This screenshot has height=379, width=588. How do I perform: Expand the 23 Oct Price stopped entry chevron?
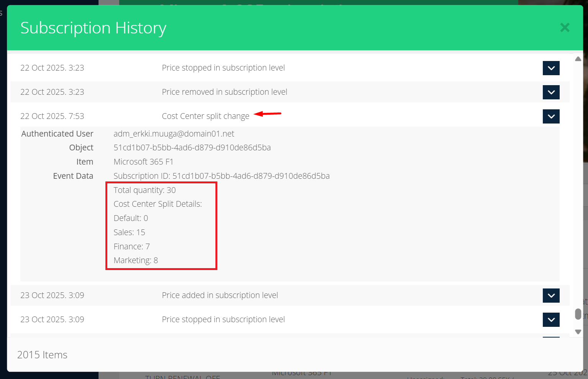tap(551, 320)
